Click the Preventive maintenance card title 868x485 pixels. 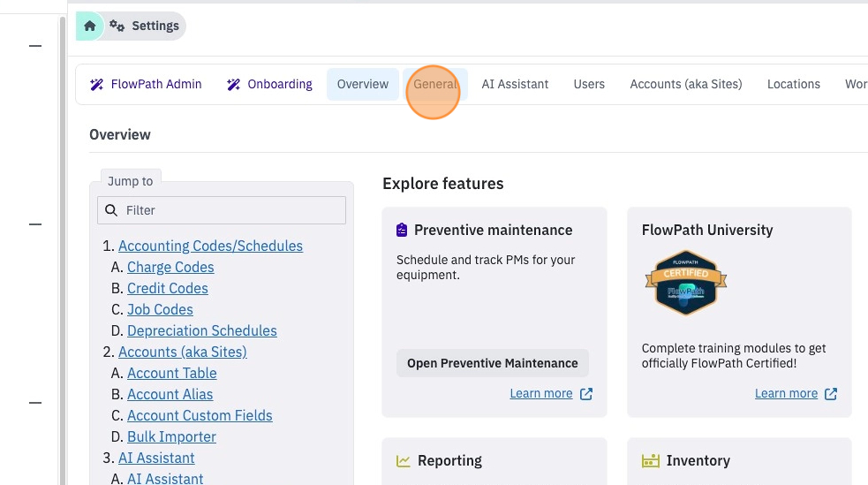[x=494, y=230]
